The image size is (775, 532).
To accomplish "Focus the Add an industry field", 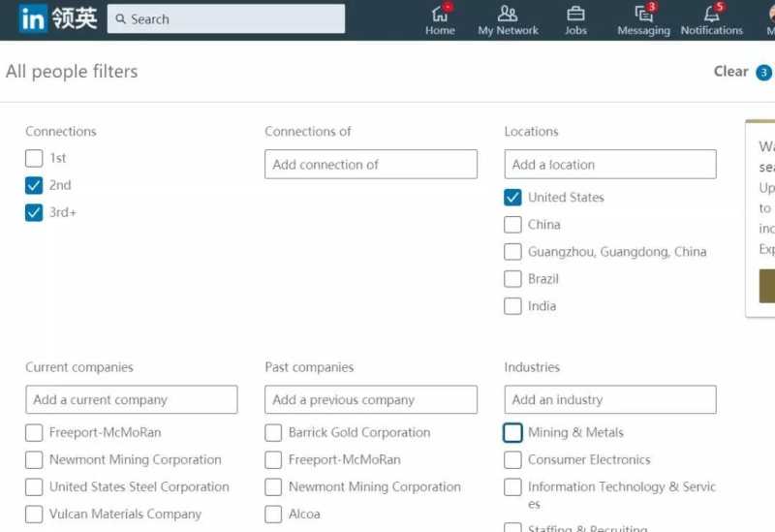I will click(609, 399).
